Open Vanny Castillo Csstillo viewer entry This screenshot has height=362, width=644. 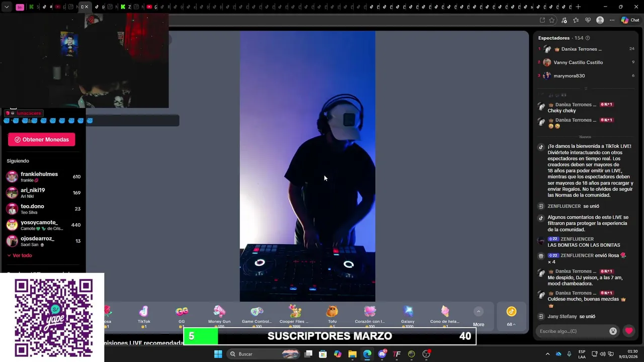(586, 62)
